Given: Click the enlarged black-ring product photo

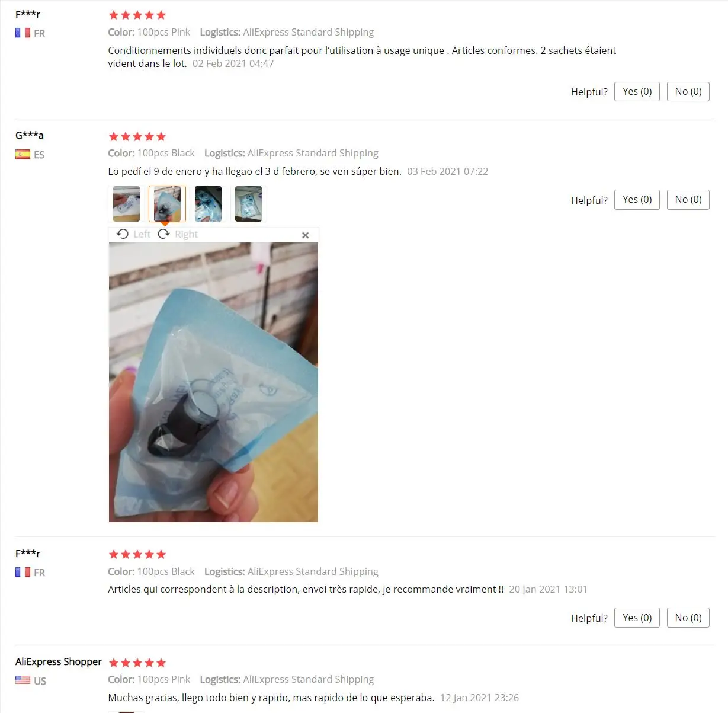Looking at the screenshot, I should (x=213, y=382).
